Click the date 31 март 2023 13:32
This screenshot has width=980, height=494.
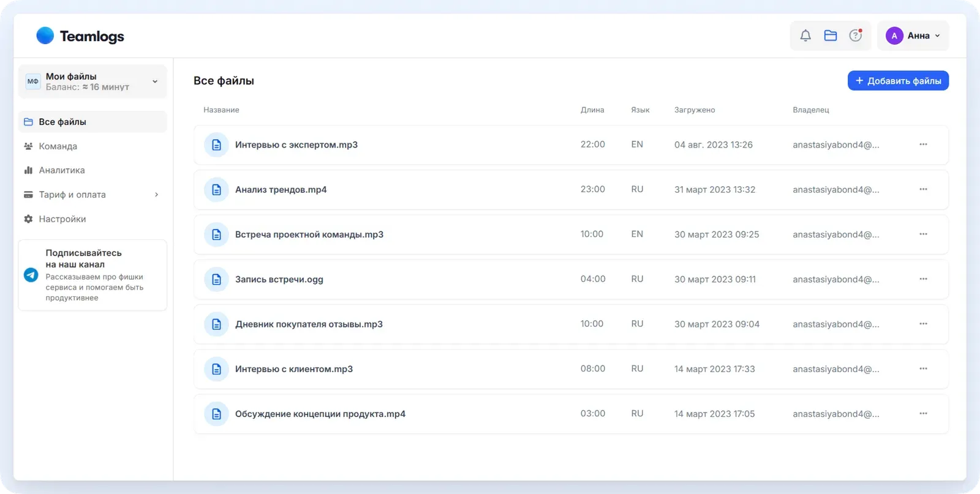click(715, 190)
